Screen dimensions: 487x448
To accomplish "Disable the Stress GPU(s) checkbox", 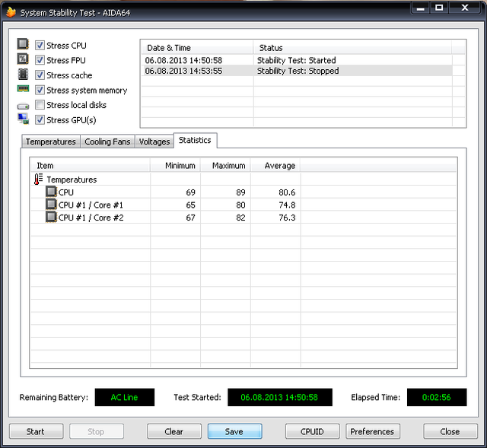I will [40, 119].
